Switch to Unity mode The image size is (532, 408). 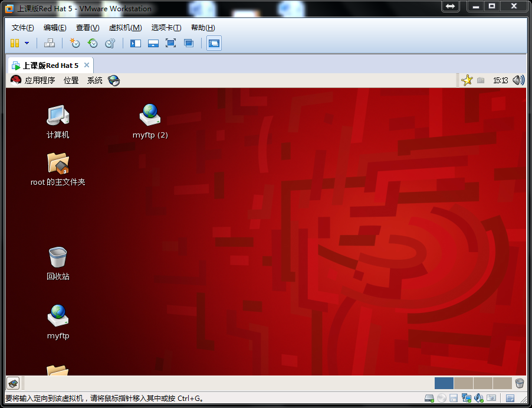(x=188, y=43)
